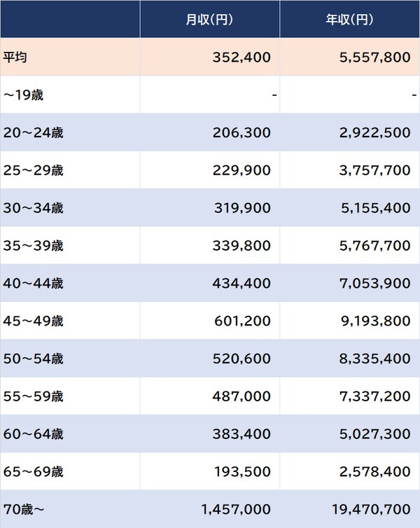Click annual income value 3,757,700

(x=374, y=170)
